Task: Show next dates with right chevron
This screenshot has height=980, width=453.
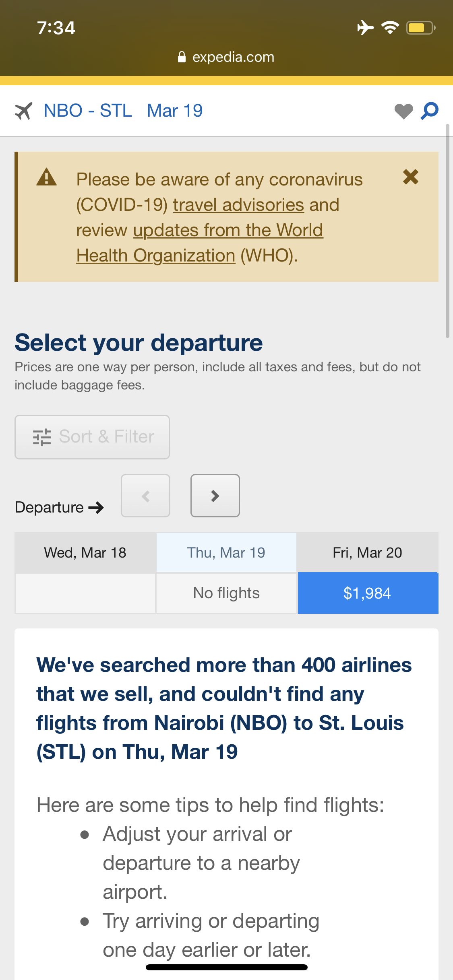Action: [215, 496]
